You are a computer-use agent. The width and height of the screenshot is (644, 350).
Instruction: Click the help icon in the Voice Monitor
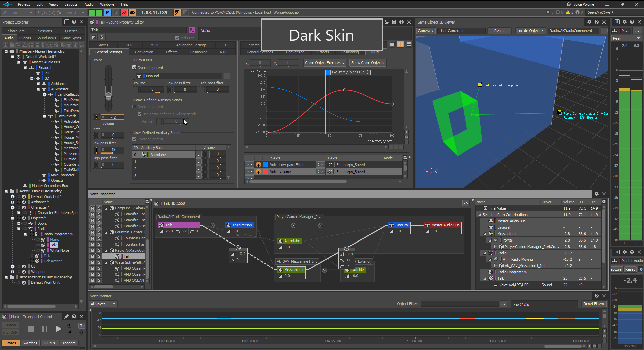pyautogui.click(x=597, y=296)
